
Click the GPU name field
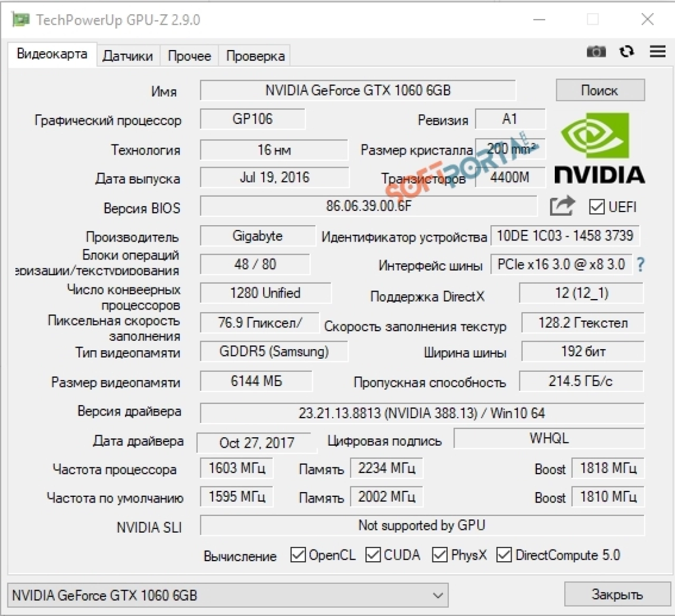tap(358, 90)
